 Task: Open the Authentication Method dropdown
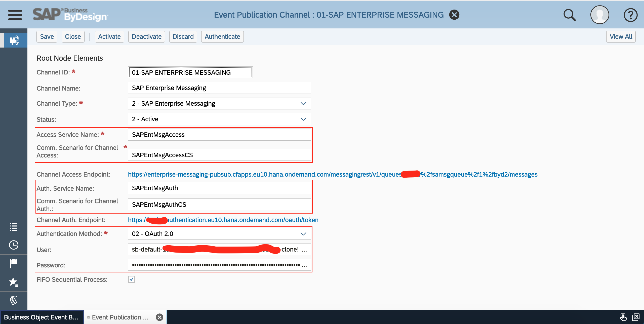coord(303,234)
